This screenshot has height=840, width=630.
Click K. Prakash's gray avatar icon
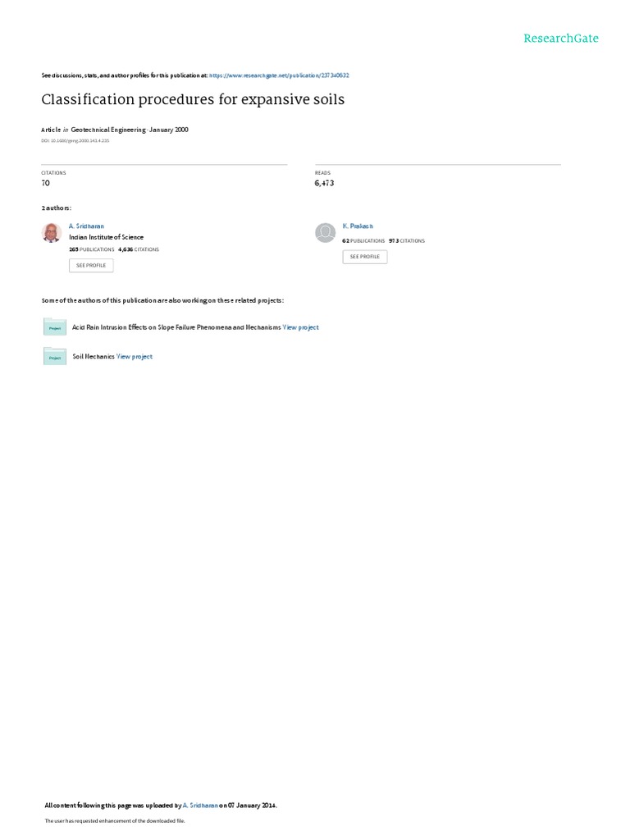point(325,232)
